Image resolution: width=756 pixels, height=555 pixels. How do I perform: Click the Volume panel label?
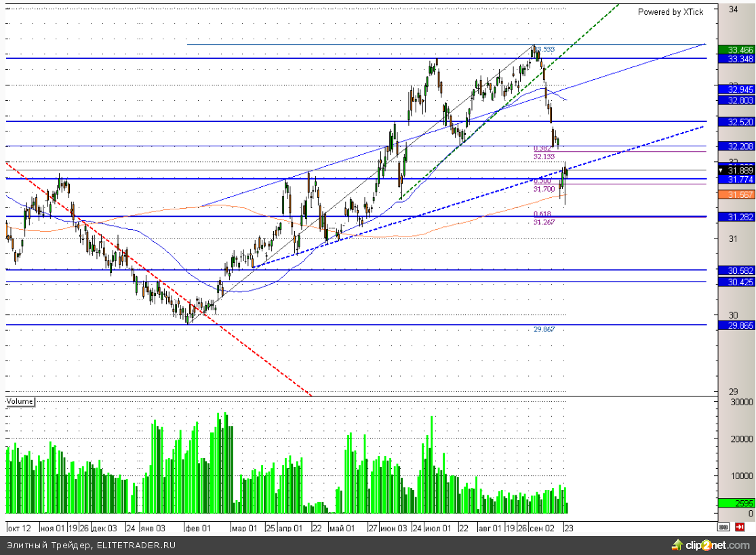[x=20, y=401]
